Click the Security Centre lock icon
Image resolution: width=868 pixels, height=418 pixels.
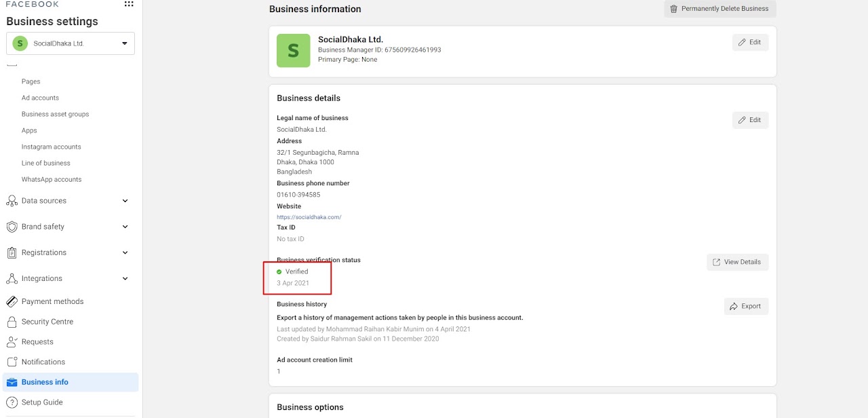pos(12,322)
